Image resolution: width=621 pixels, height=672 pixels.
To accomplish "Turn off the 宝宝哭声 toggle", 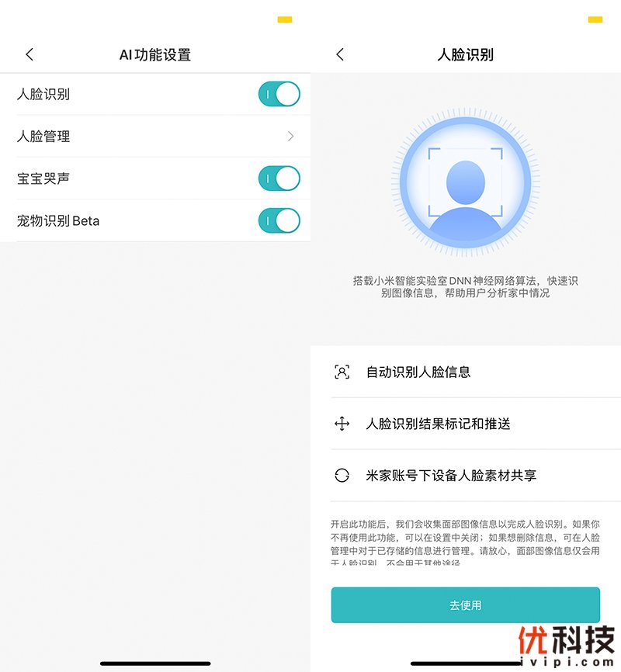I will point(279,178).
